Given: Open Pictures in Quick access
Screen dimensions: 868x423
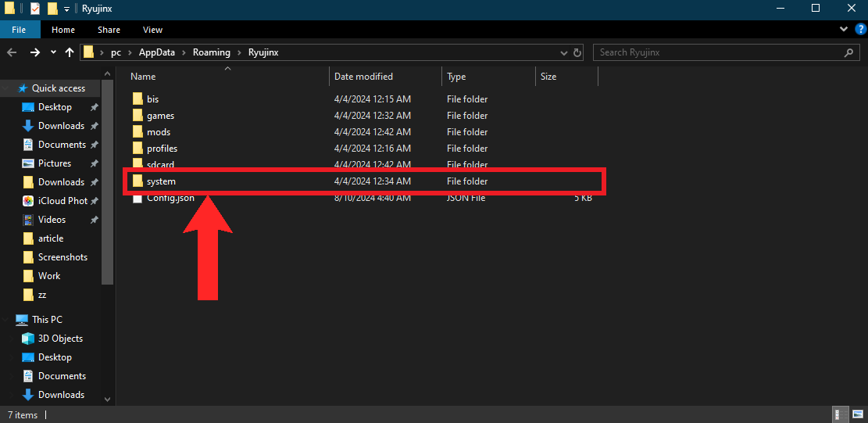Looking at the screenshot, I should [x=54, y=163].
